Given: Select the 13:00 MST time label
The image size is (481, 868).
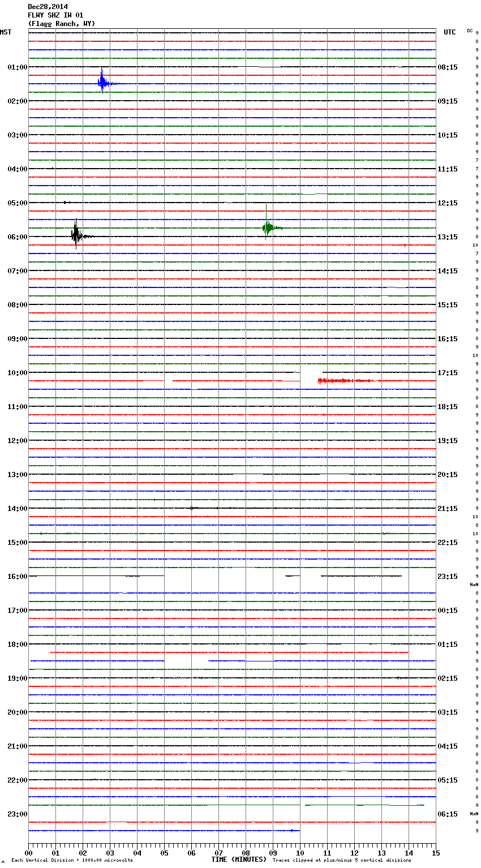Looking at the screenshot, I should (18, 475).
